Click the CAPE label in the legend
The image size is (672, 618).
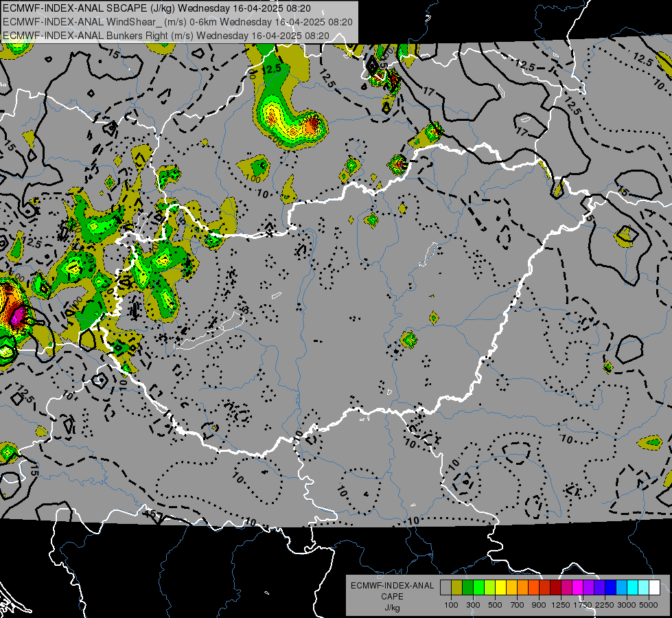click(392, 597)
